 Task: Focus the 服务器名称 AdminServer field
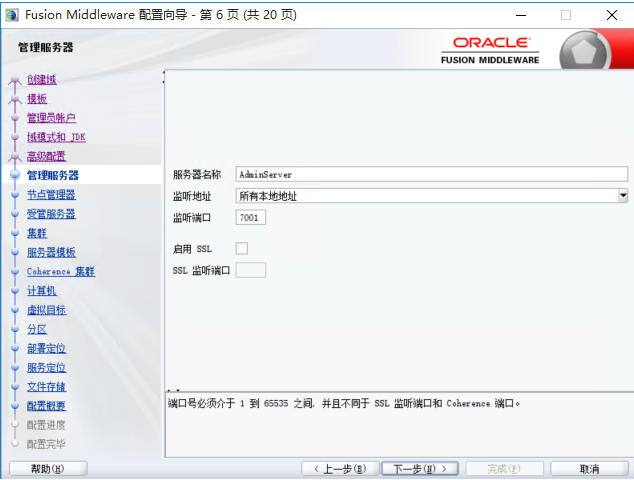pyautogui.click(x=431, y=174)
